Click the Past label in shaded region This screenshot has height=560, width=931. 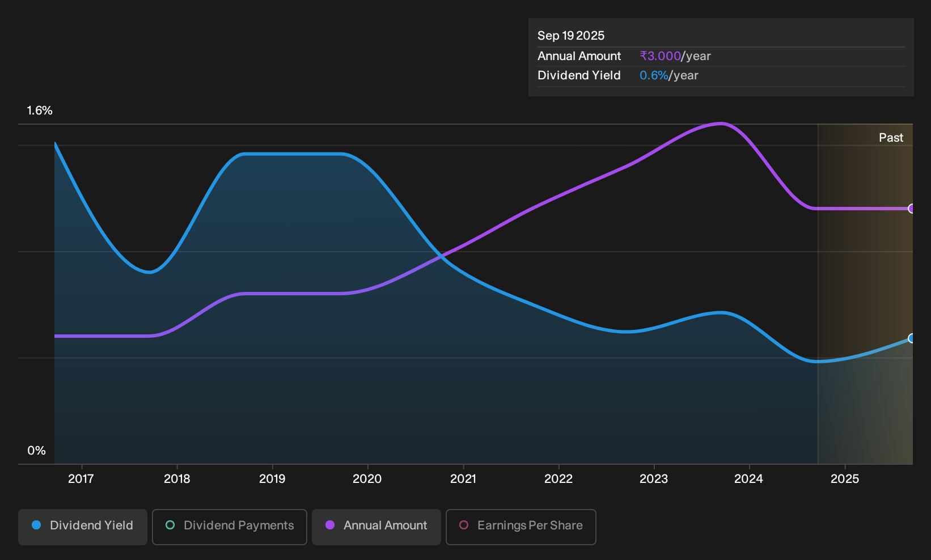point(891,138)
